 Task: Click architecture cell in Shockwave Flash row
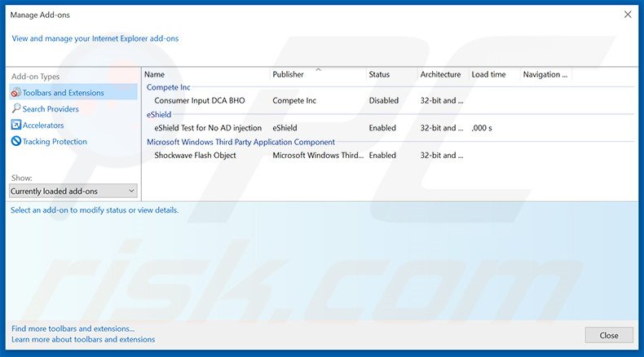442,156
